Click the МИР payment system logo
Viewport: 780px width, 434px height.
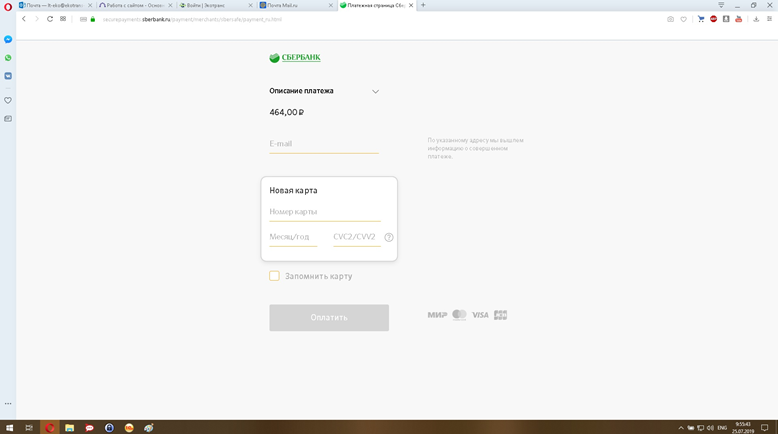tap(437, 315)
